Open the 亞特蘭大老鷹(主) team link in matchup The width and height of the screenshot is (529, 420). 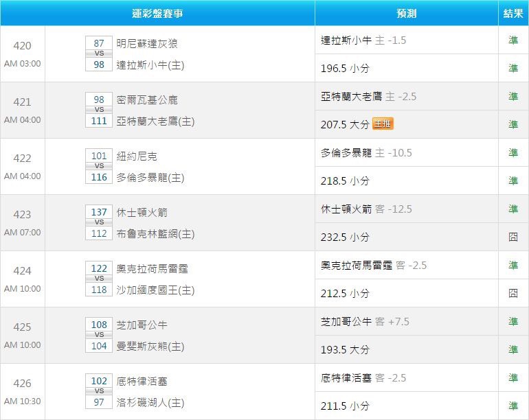[155, 121]
